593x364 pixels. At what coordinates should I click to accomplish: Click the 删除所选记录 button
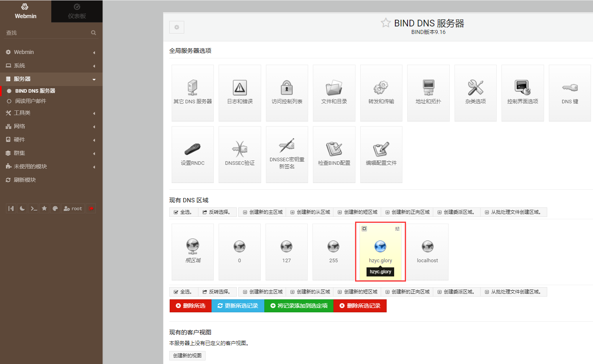point(360,306)
